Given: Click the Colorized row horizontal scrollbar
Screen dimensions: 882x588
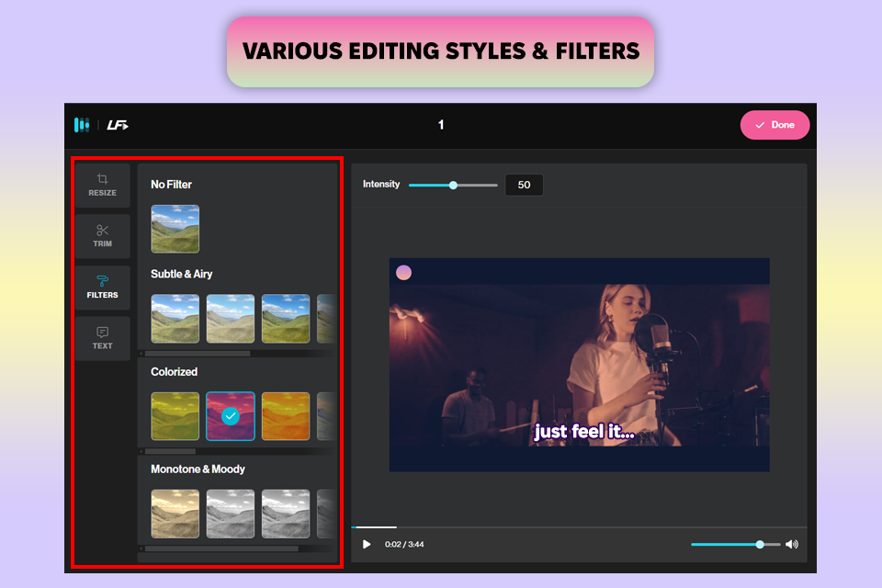Looking at the screenshot, I should (170, 451).
